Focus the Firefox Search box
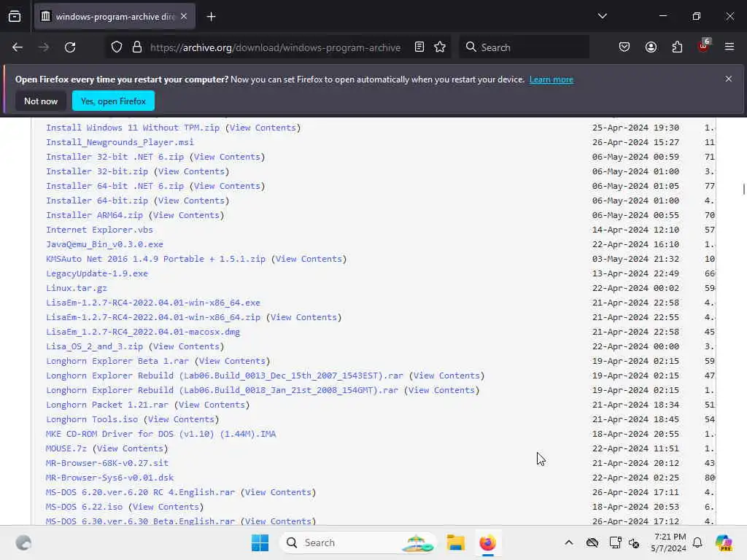Screen dimensions: 747x560 pyautogui.click(x=524, y=47)
